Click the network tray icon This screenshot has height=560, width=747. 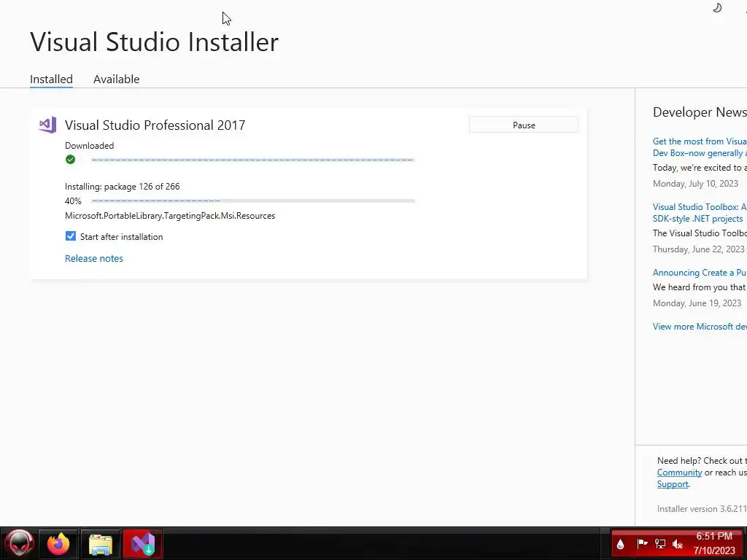click(x=659, y=543)
